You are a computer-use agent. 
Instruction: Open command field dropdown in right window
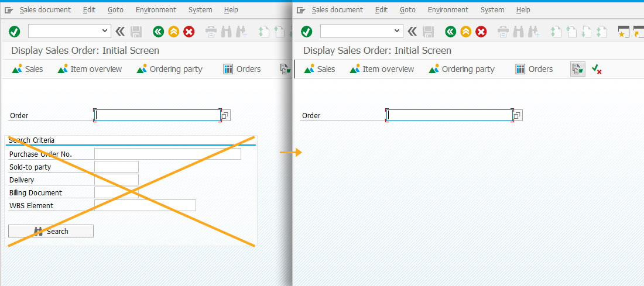(396, 31)
